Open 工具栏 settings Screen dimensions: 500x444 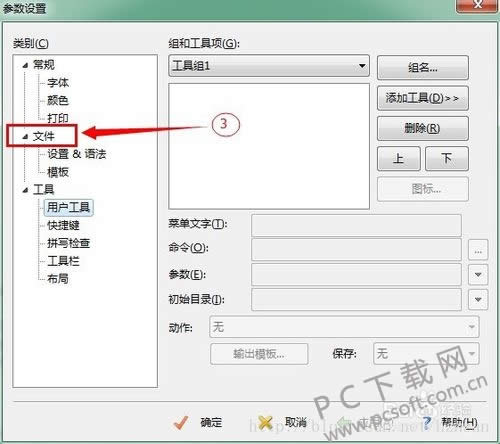(63, 261)
